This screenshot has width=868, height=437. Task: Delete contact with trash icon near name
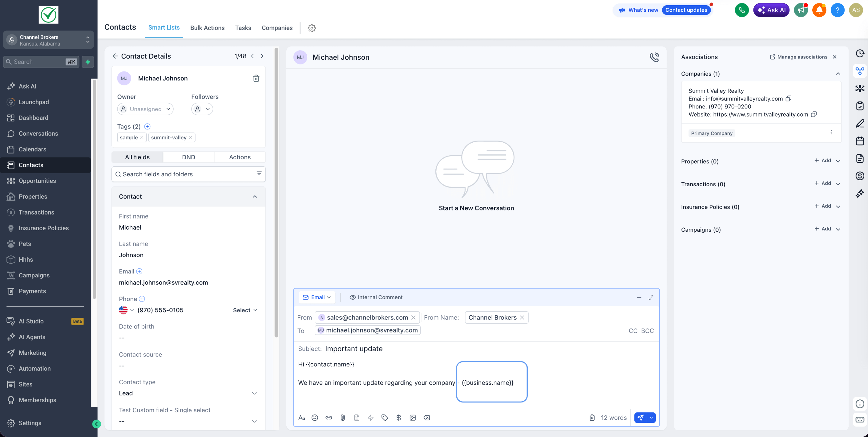256,78
